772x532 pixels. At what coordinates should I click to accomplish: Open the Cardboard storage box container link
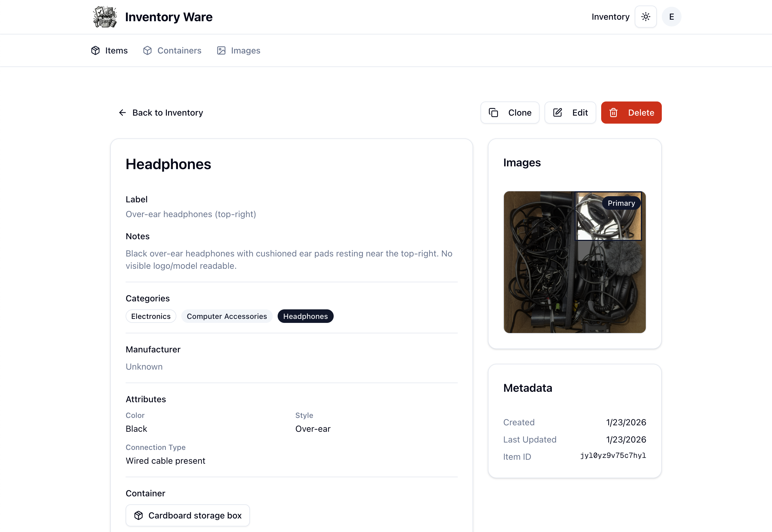point(187,515)
